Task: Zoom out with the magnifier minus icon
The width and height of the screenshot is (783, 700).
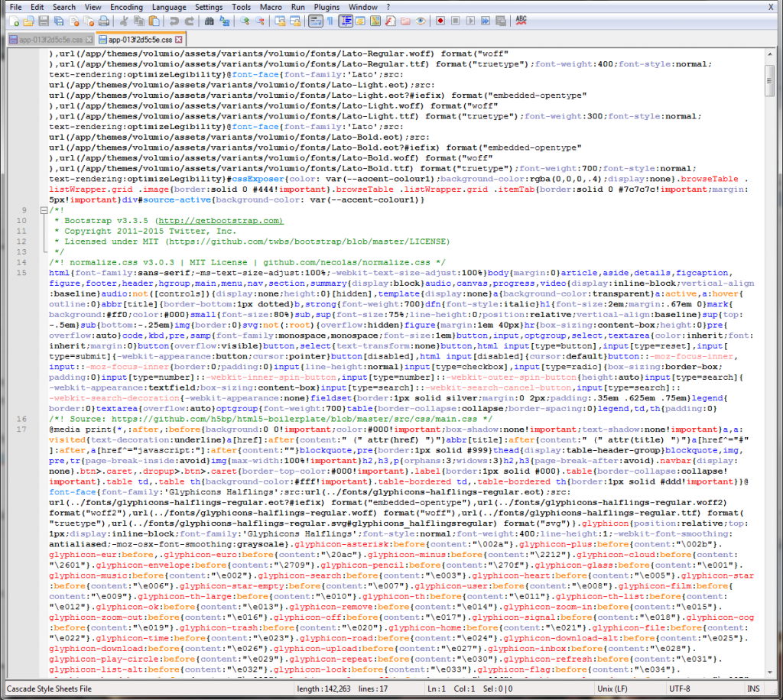Action: coord(260,21)
